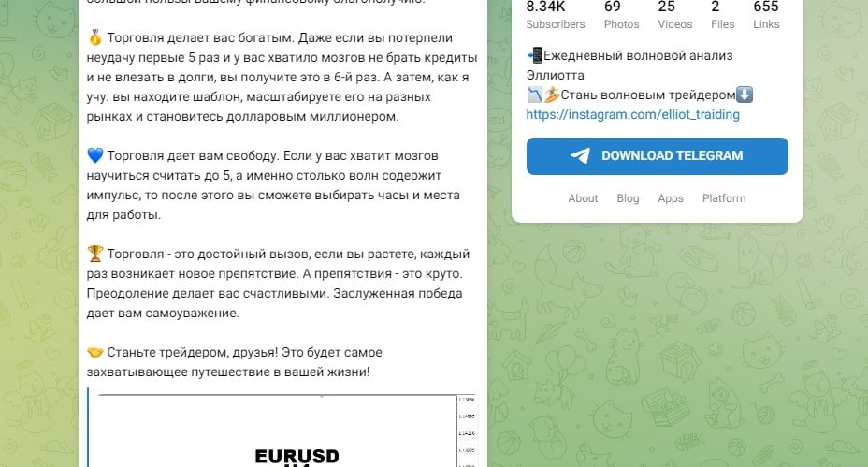Click the Telegram paper plane icon

580,155
